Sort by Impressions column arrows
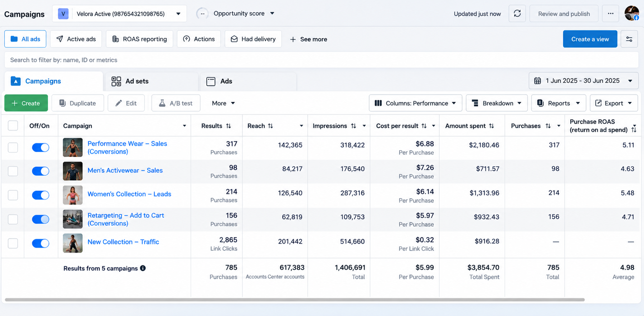 353,126
